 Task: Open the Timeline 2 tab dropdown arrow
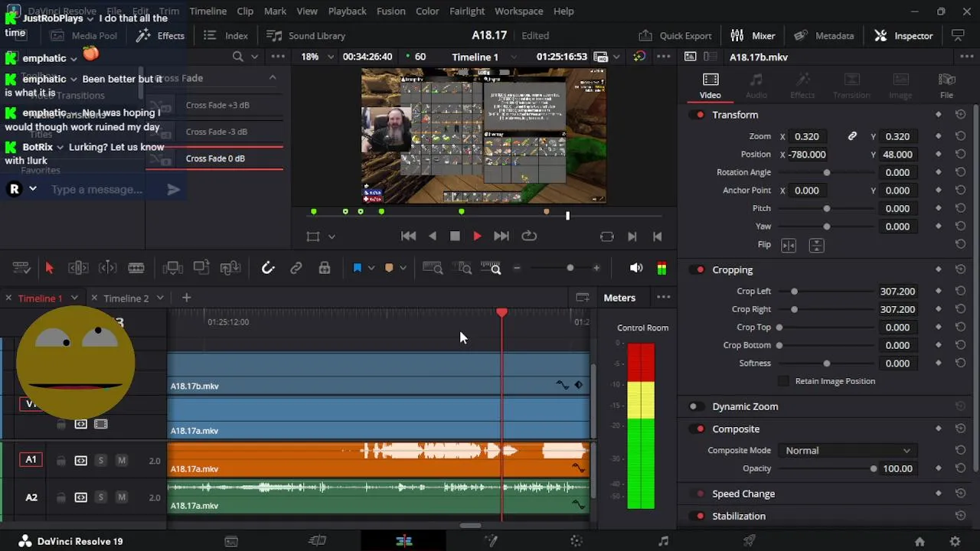tap(160, 298)
